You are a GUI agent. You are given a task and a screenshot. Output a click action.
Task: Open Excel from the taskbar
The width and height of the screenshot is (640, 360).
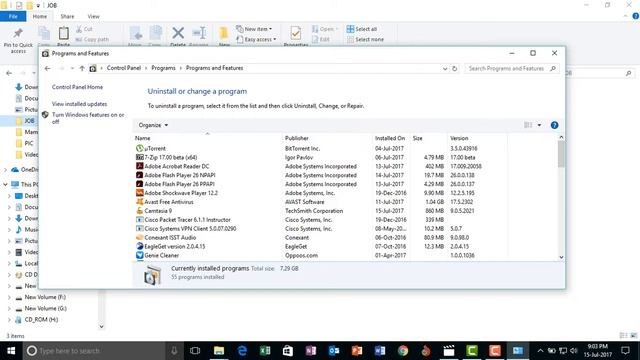[265, 351]
